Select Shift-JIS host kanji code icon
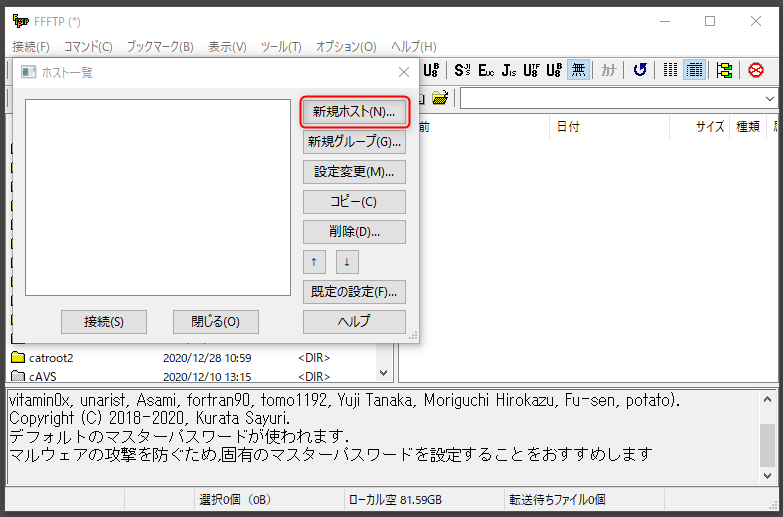This screenshot has height=517, width=783. [462, 70]
